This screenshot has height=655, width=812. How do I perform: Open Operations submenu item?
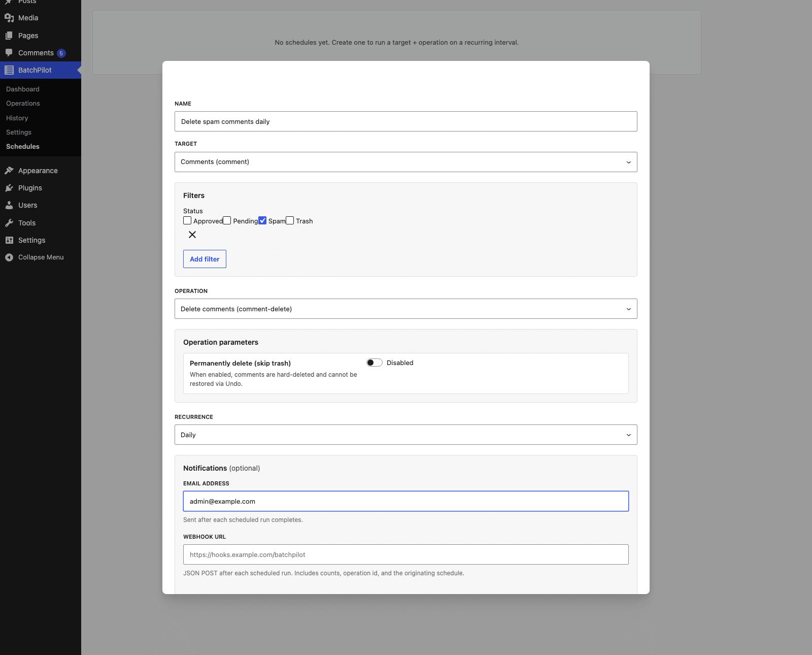(23, 103)
